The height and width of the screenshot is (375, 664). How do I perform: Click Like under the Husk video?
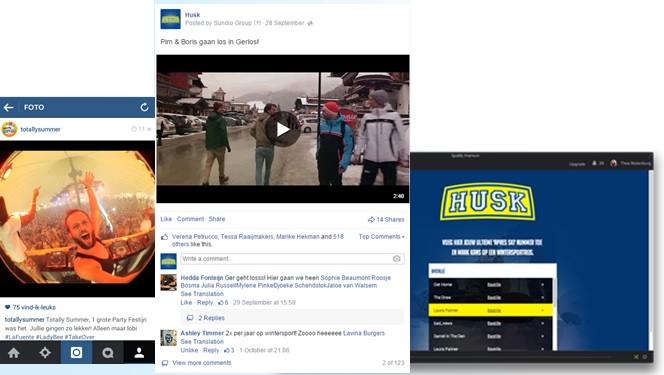pyautogui.click(x=166, y=219)
